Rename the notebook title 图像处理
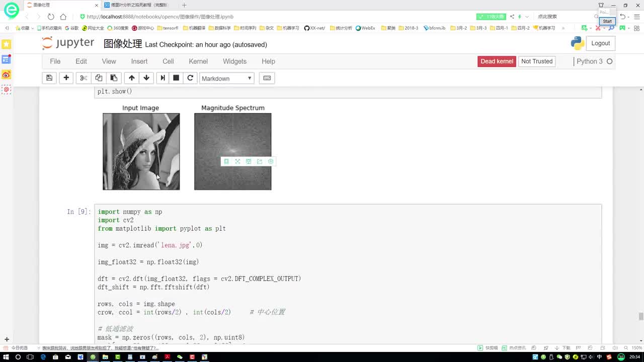This screenshot has width=644, height=362. coord(123,44)
